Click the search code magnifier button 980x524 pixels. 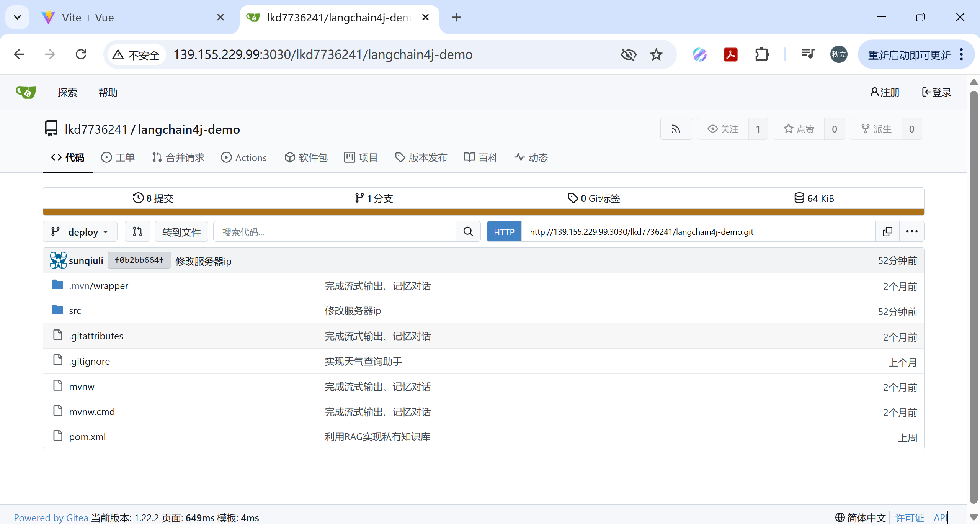[x=468, y=232]
